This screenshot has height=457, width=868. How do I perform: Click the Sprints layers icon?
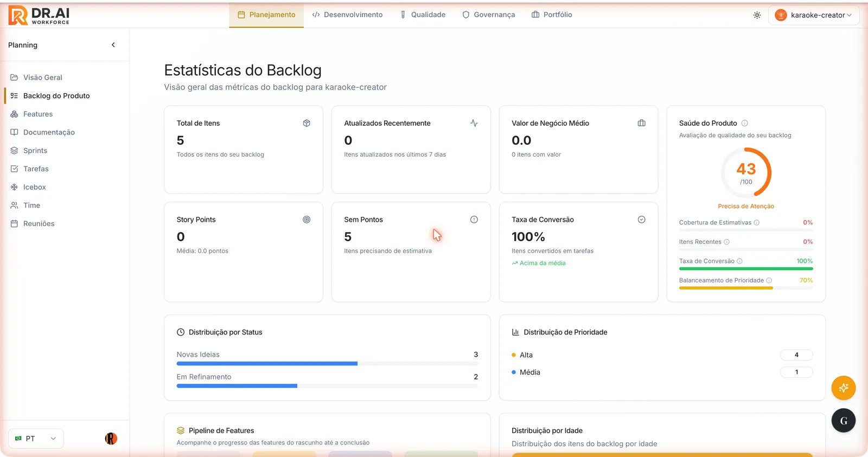point(14,151)
